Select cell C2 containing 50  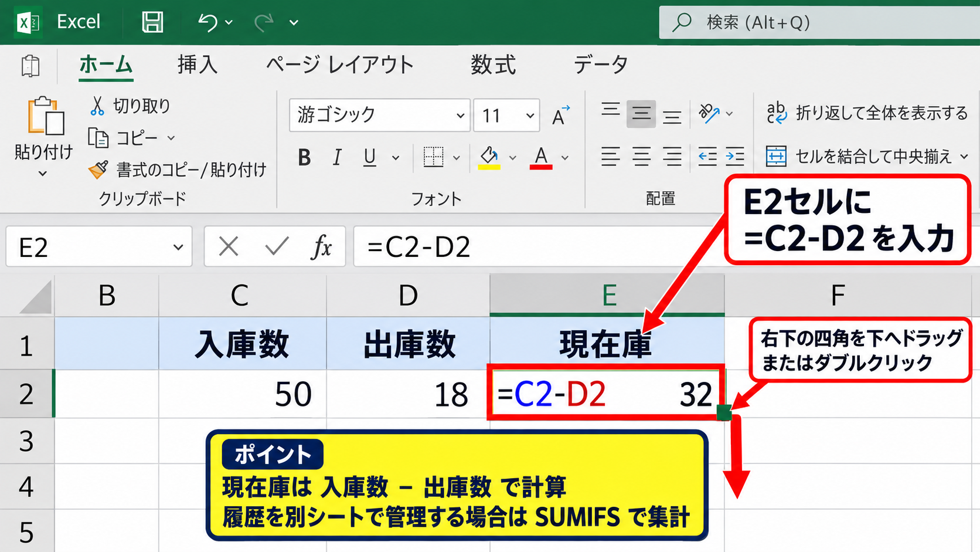click(x=243, y=394)
